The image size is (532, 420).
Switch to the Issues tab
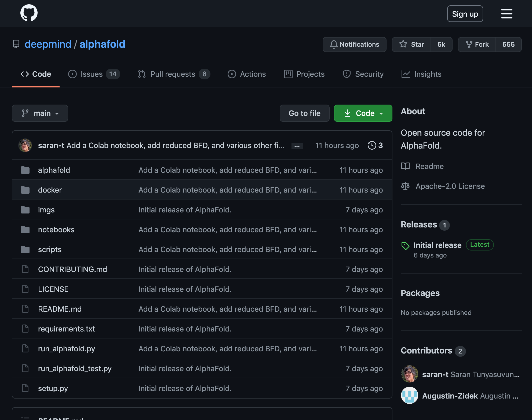94,74
